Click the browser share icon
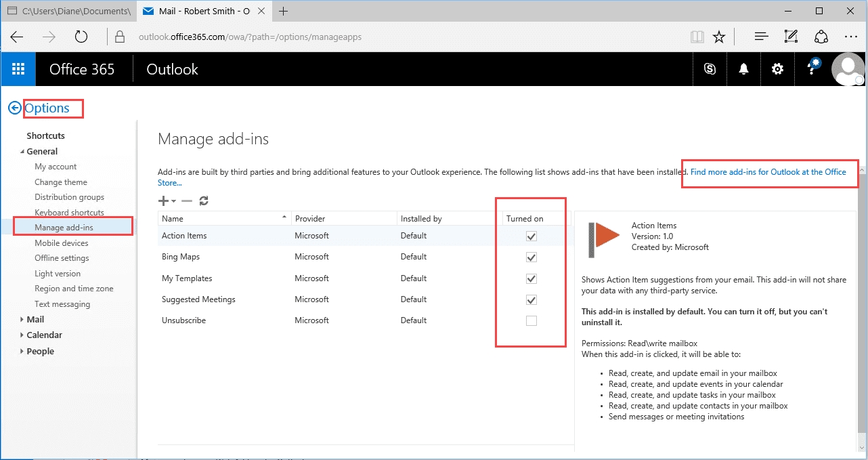The width and height of the screenshot is (868, 460). click(821, 37)
